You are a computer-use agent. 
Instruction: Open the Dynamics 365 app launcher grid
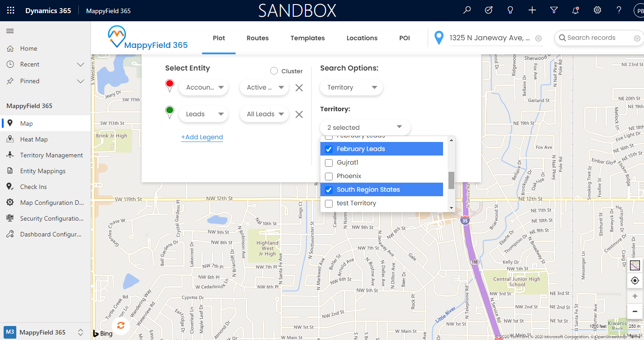(x=10, y=10)
